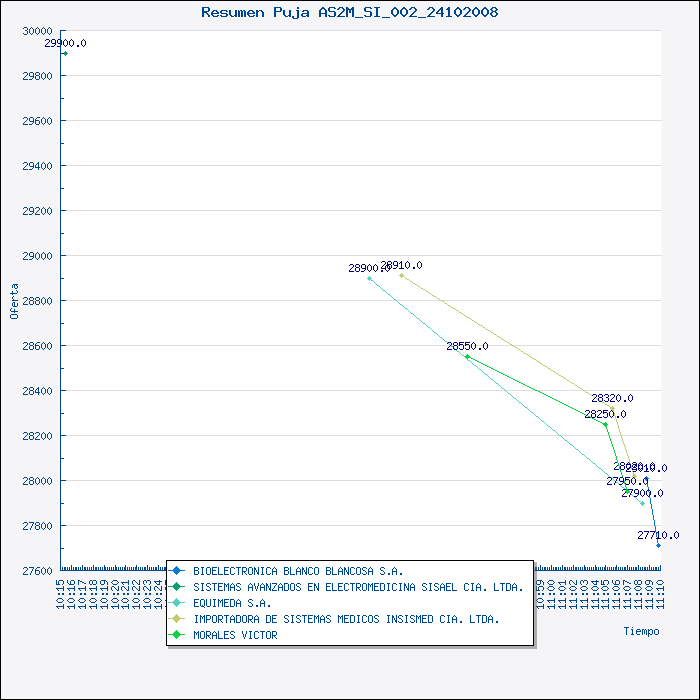
Task: Select the 29900.0 data point marker
Action: click(x=65, y=53)
